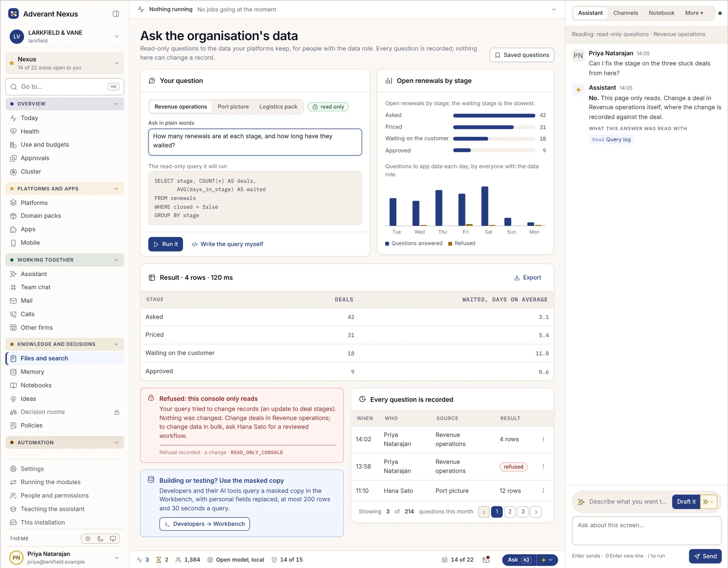Open Domain packs icon in sidebar
Image resolution: width=728 pixels, height=568 pixels.
click(13, 216)
